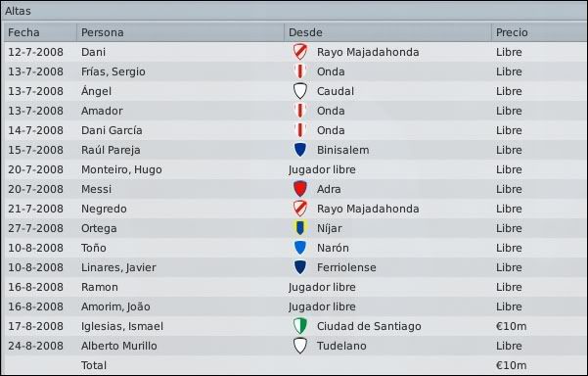Click the Ferriolense dark blue badge

point(300,267)
